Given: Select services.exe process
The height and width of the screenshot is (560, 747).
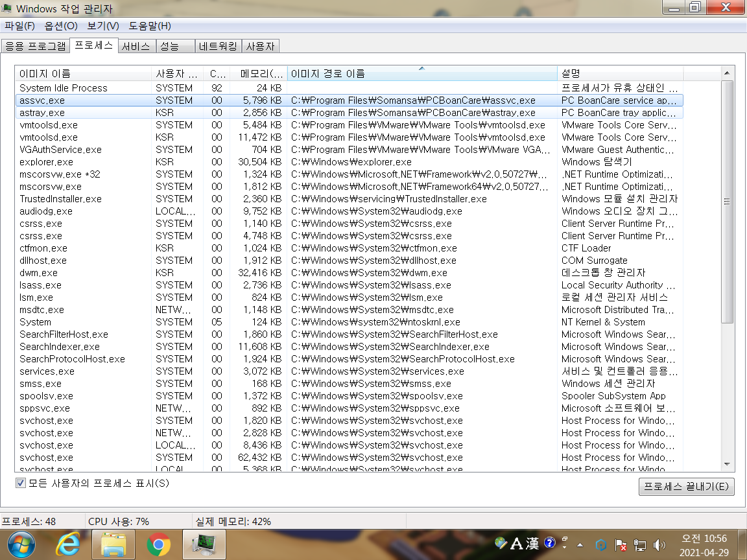Looking at the screenshot, I should 350,371.
